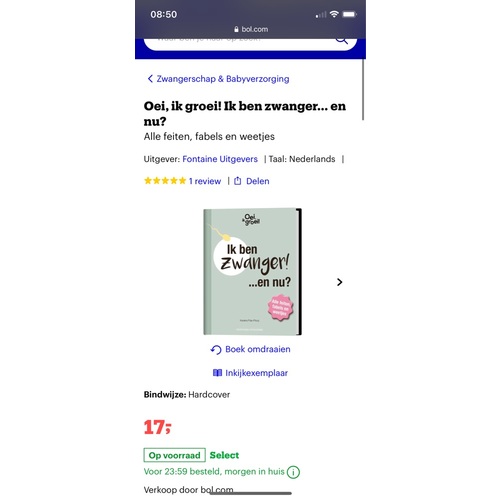Viewport: 500px width, 500px height.
Task: Tap the Wi-Fi status icon
Action: click(x=334, y=14)
